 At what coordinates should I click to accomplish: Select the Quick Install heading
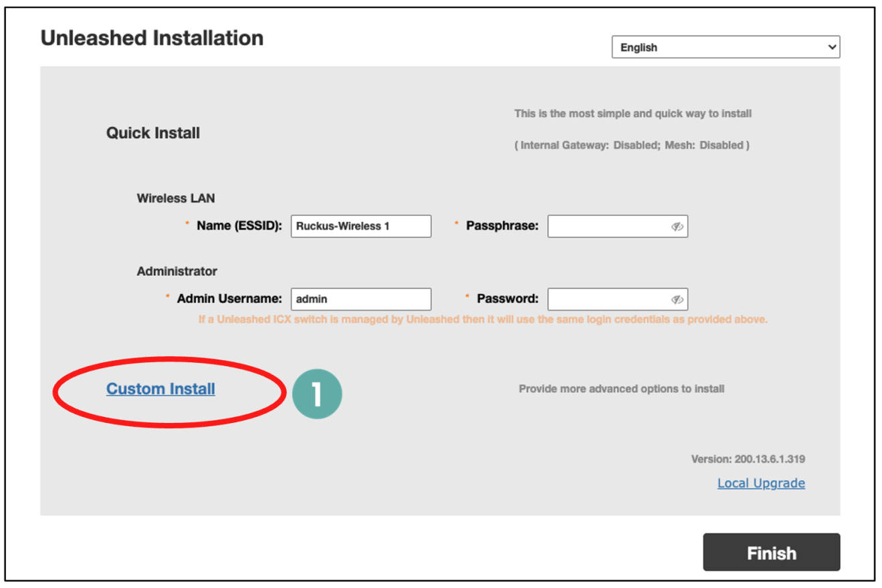pos(153,133)
